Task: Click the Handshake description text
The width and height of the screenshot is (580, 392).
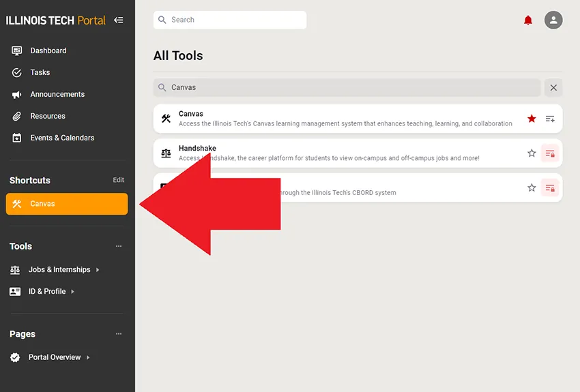Action: (329, 158)
